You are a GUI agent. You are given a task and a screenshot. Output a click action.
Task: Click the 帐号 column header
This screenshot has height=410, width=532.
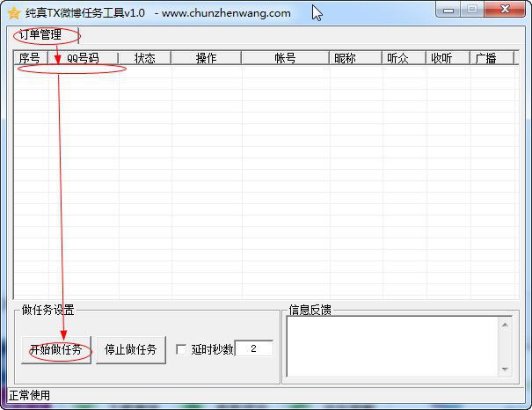pos(285,58)
